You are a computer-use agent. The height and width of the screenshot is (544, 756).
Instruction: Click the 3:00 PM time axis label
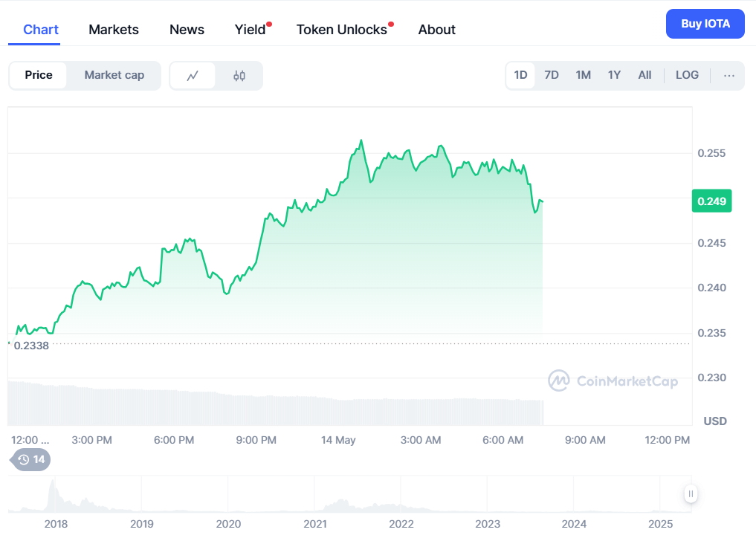click(x=91, y=440)
